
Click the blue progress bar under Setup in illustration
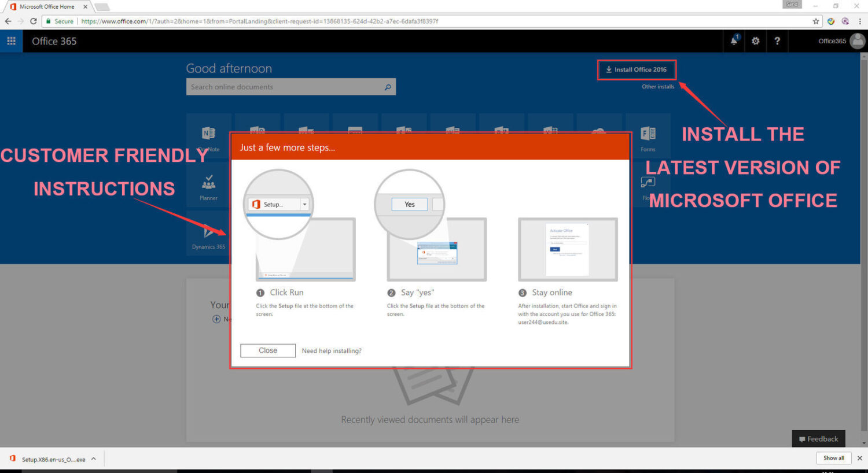pos(278,215)
